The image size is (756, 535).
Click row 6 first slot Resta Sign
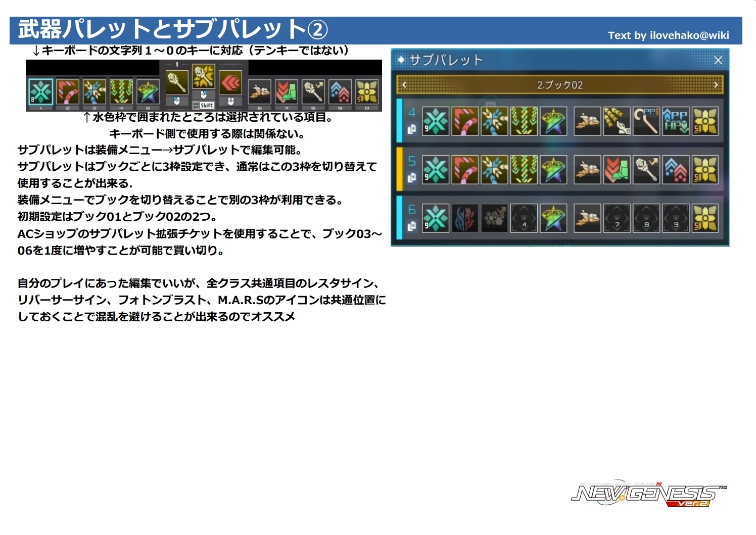(436, 218)
